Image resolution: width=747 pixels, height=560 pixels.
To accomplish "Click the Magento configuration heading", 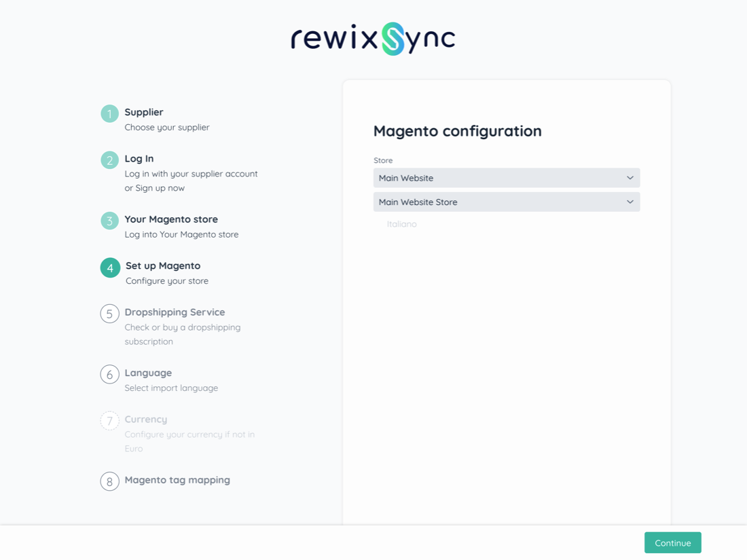I will tap(457, 131).
